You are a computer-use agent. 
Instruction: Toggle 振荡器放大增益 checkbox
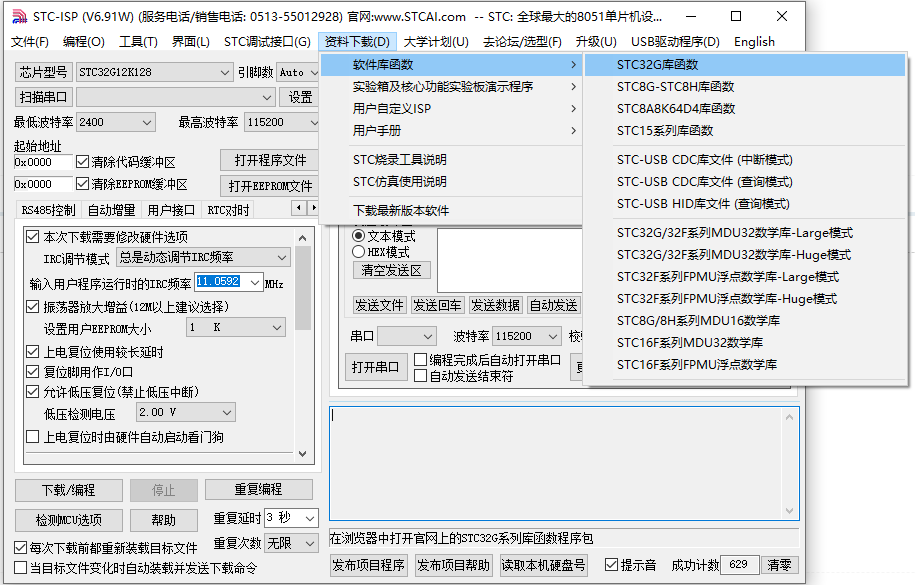tap(33, 307)
